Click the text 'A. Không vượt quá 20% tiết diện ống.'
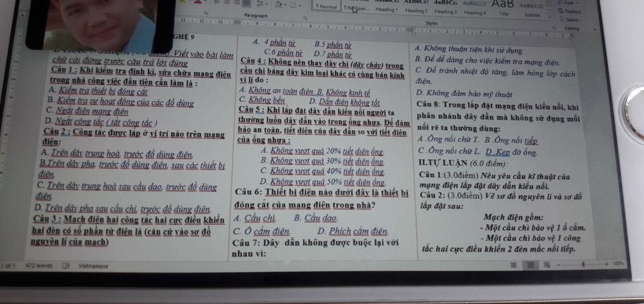The image size is (644, 304). [323, 152]
